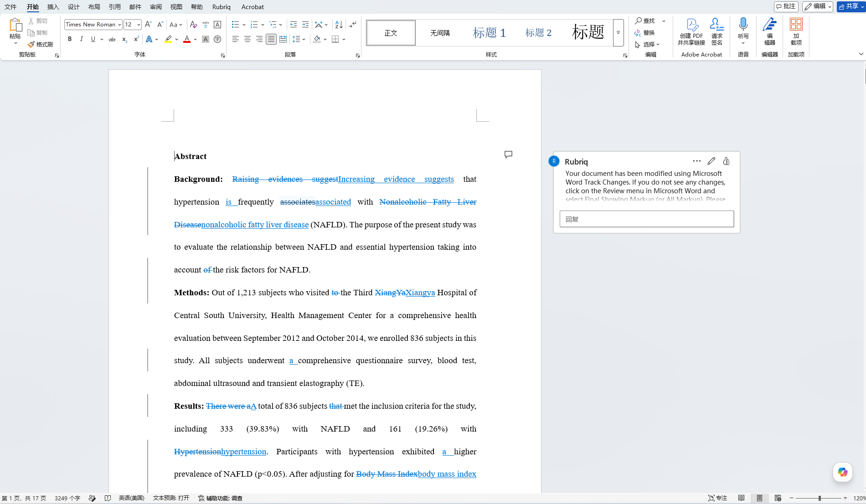The image size is (866, 504).
Task: Click the Format Painter brush icon
Action: 31,44
